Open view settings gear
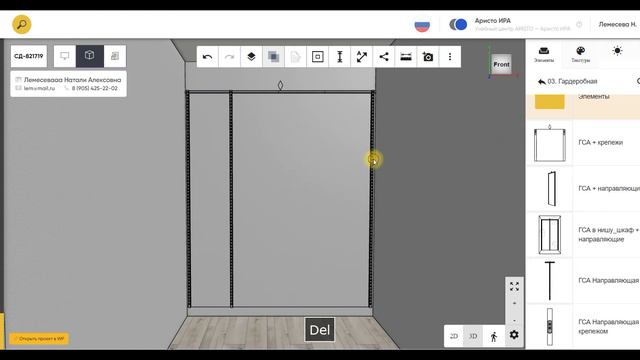640x360 pixels. (x=514, y=335)
